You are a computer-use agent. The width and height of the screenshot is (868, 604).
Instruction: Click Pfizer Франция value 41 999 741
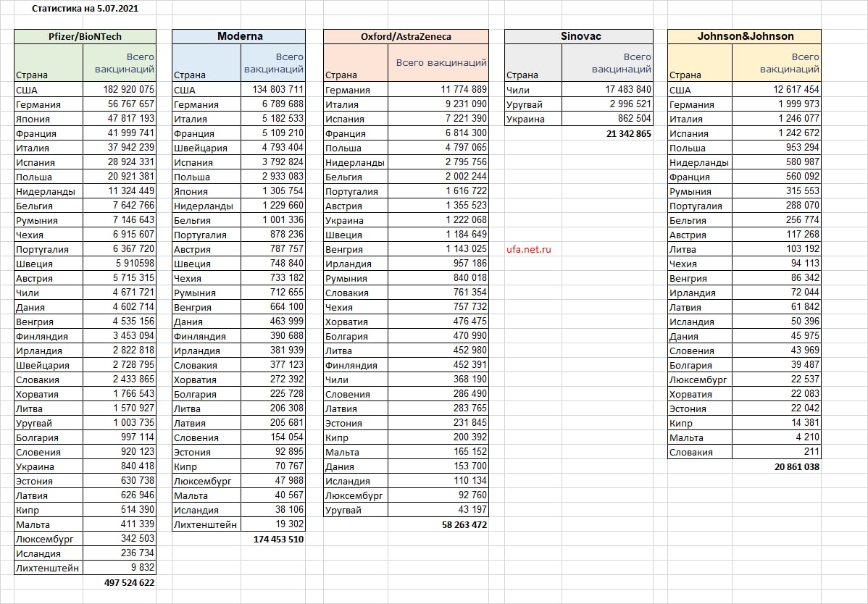[x=120, y=133]
